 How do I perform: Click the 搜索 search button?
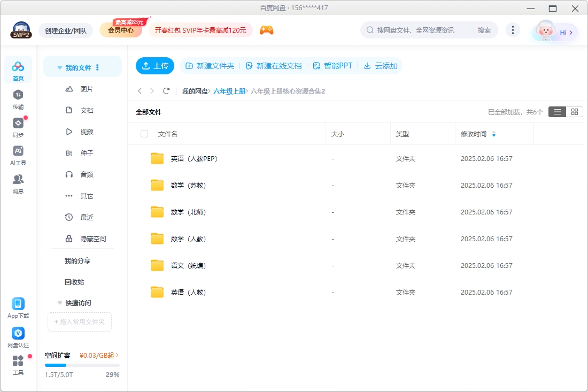(x=484, y=30)
